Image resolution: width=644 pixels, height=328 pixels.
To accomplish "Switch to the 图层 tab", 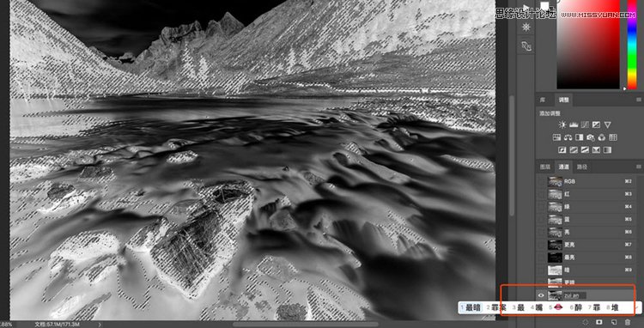I will (x=544, y=167).
